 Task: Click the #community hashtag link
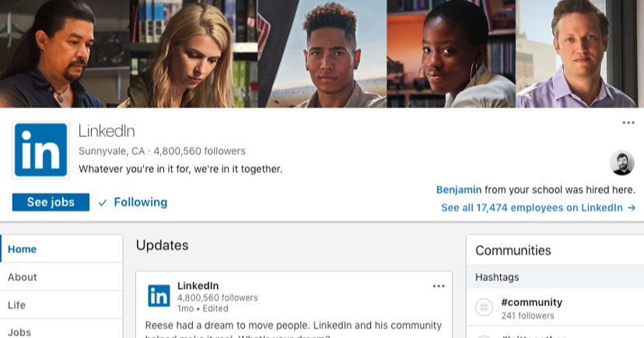click(x=531, y=302)
